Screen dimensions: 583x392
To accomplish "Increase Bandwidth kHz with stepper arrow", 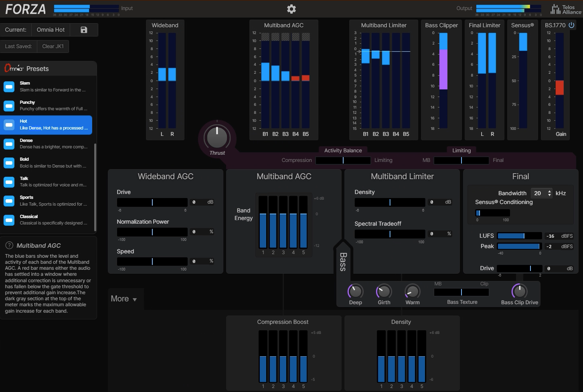I will click(549, 191).
